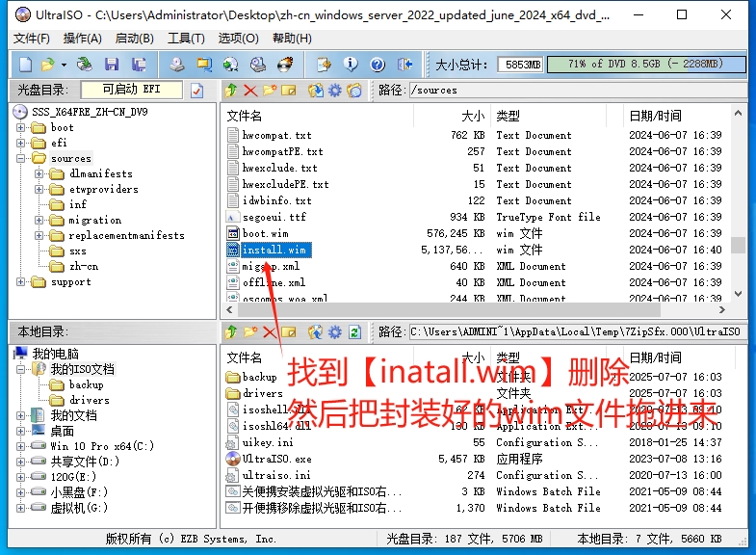Click the blue info icon in toolbar
The image size is (756, 555).
coord(351,65)
